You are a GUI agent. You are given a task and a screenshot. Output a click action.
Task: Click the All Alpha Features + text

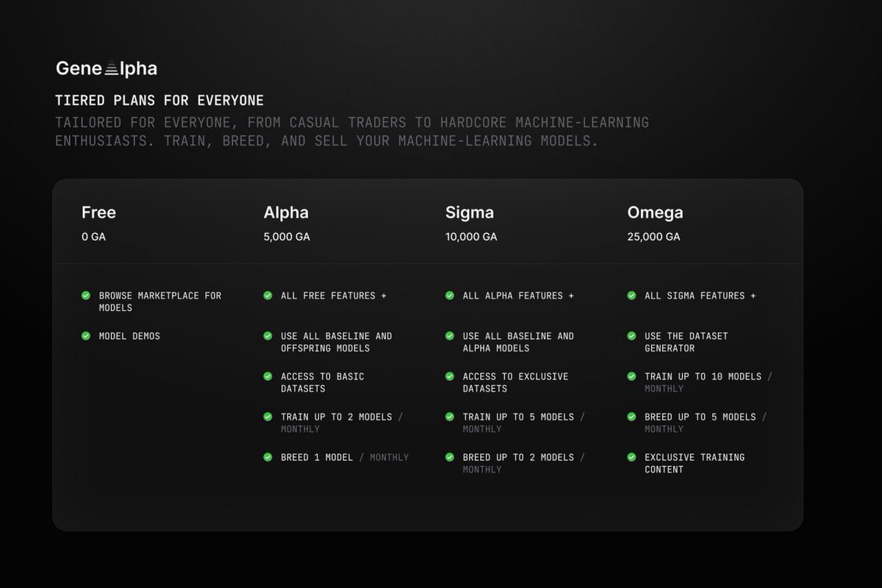518,295
